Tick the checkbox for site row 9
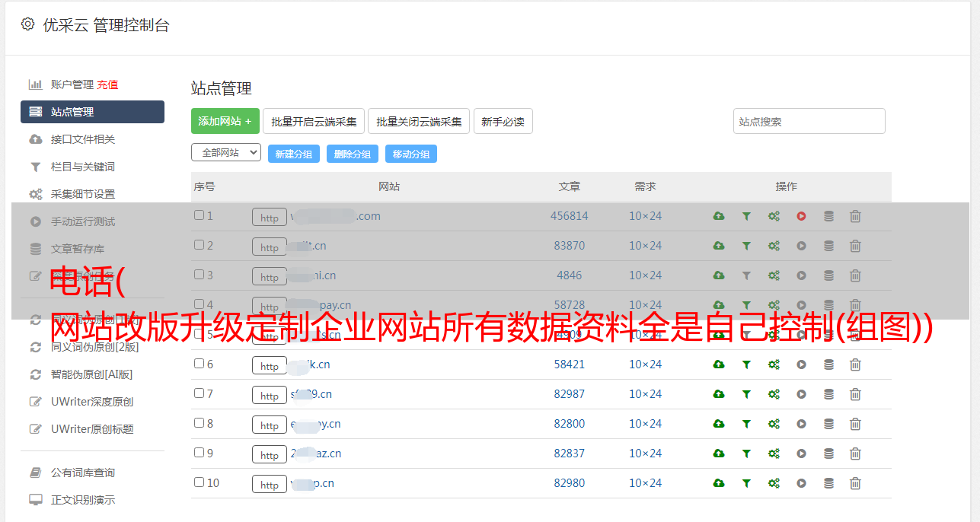The height and width of the screenshot is (522, 980). (x=199, y=453)
